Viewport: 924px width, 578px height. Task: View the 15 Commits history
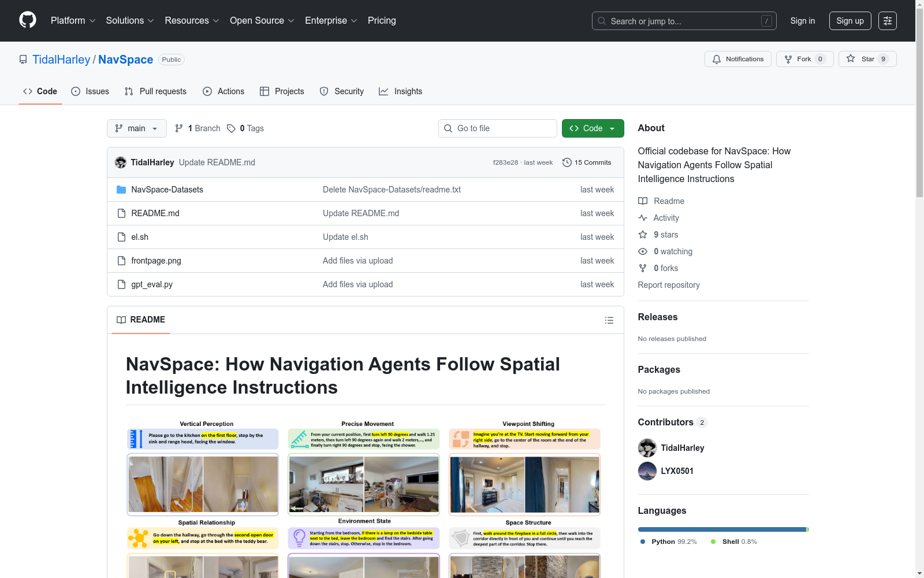click(587, 162)
